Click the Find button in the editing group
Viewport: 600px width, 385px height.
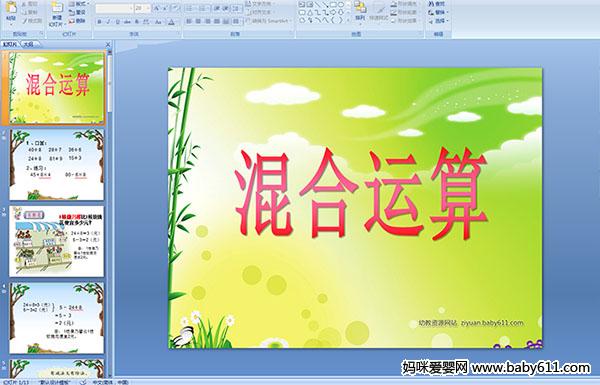(x=437, y=4)
